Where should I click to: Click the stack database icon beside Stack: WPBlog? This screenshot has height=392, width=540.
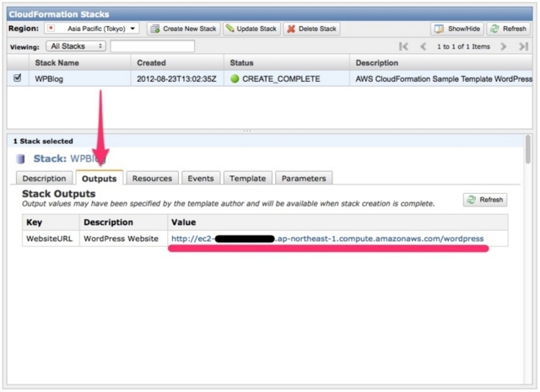click(20, 159)
